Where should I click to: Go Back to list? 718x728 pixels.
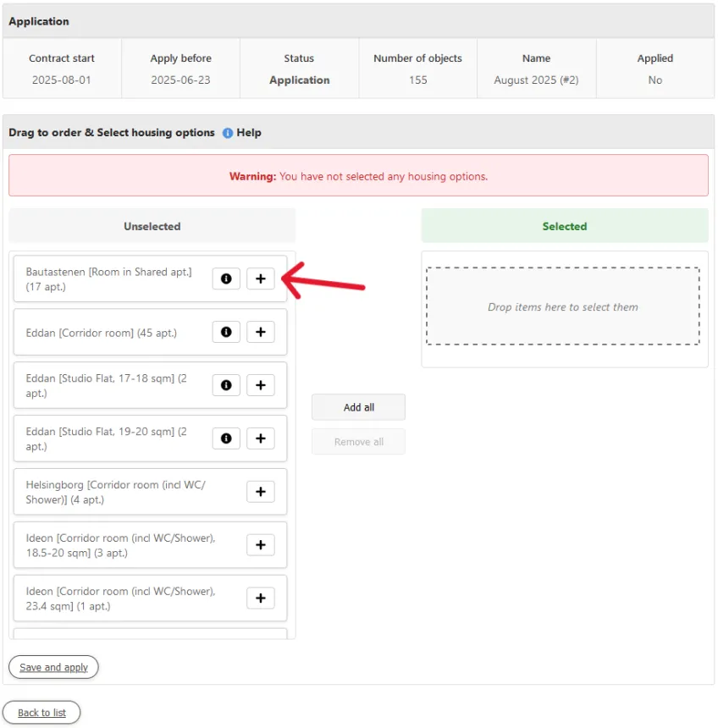(41, 713)
